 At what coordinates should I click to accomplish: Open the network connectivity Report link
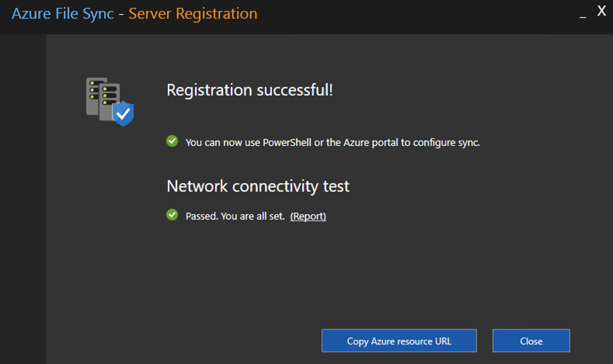coord(308,216)
